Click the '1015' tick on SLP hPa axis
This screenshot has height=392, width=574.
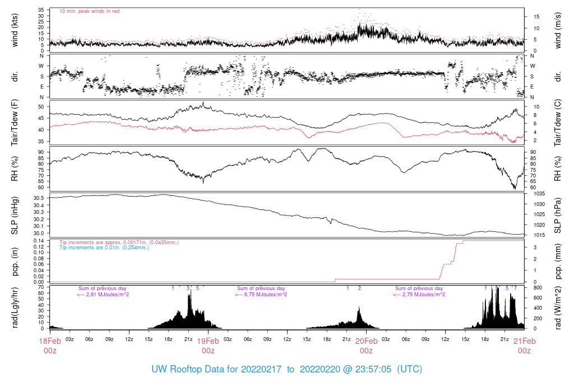click(x=540, y=235)
